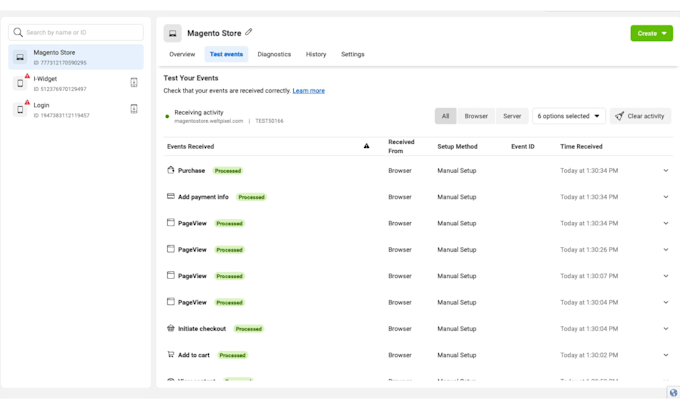Select the Test events tab
680x409 pixels.
point(226,54)
